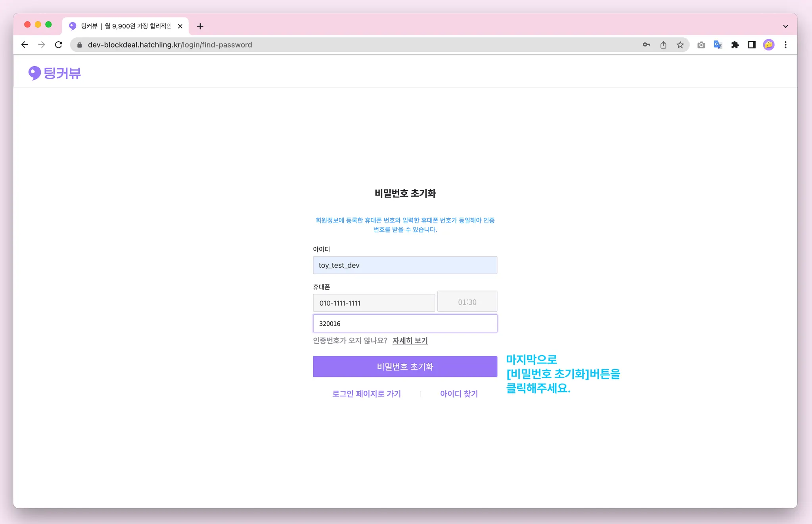The image size is (812, 524).
Task: Open a new tab with plus button
Action: pyautogui.click(x=200, y=26)
